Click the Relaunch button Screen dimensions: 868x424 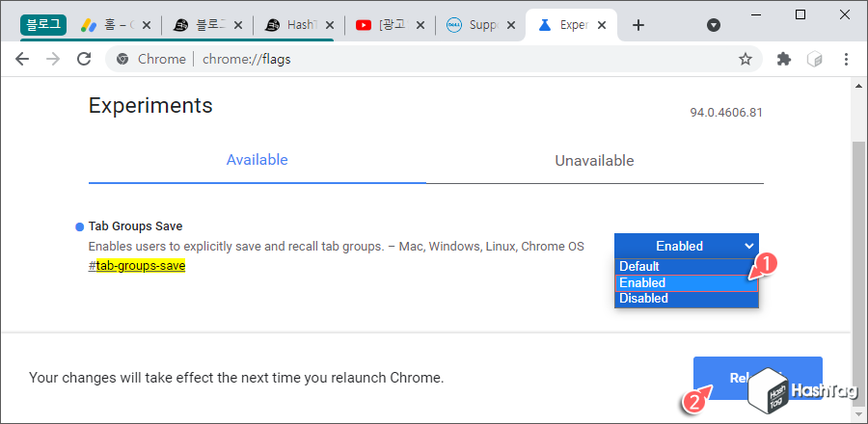(758, 378)
